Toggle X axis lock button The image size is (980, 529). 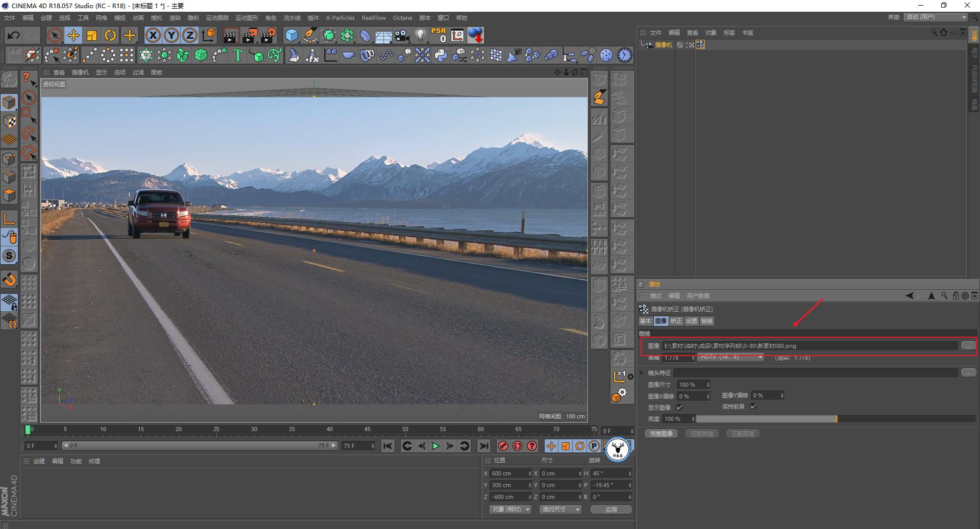(153, 35)
